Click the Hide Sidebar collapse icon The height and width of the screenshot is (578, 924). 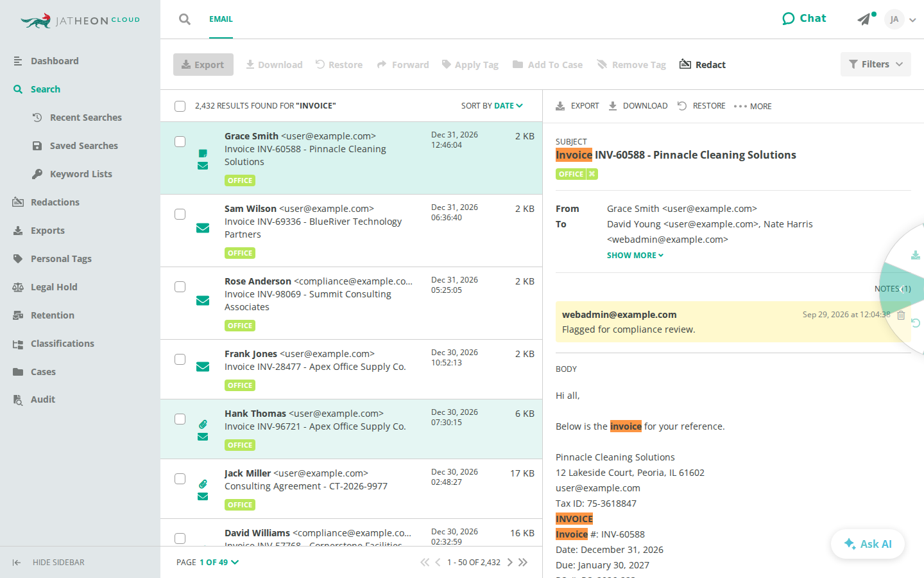pyautogui.click(x=17, y=563)
